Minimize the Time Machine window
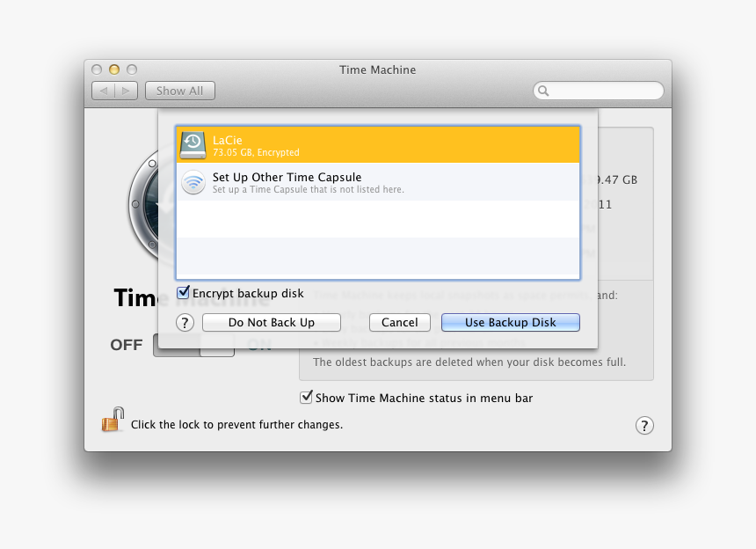 click(114, 70)
